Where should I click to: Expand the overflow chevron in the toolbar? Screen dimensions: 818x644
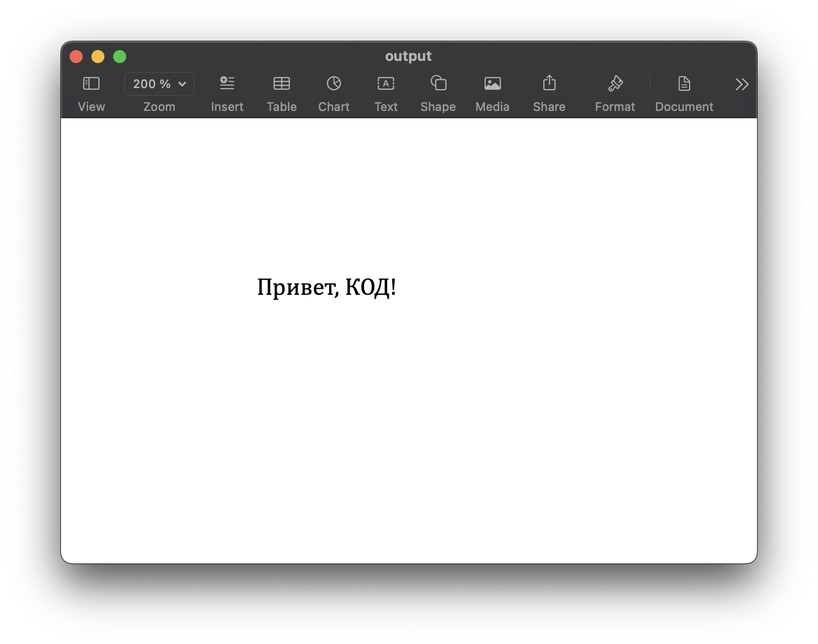(x=741, y=84)
